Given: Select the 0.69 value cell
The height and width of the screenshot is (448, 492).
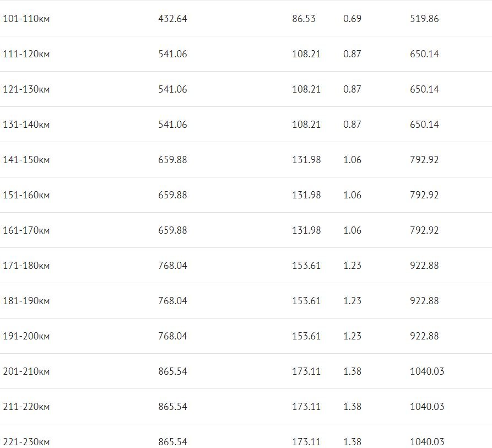Looking at the screenshot, I should tap(352, 19).
